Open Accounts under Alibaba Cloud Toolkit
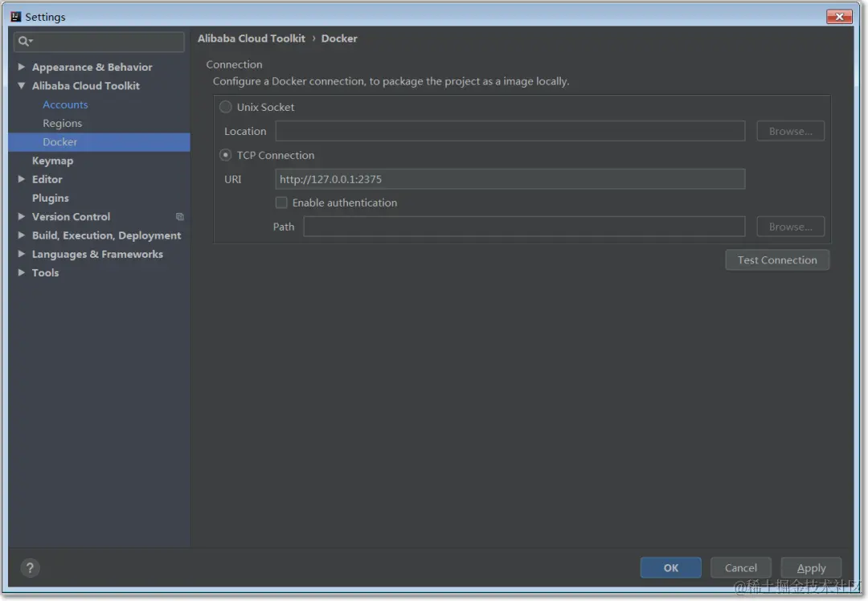The height and width of the screenshot is (601, 868). 65,104
